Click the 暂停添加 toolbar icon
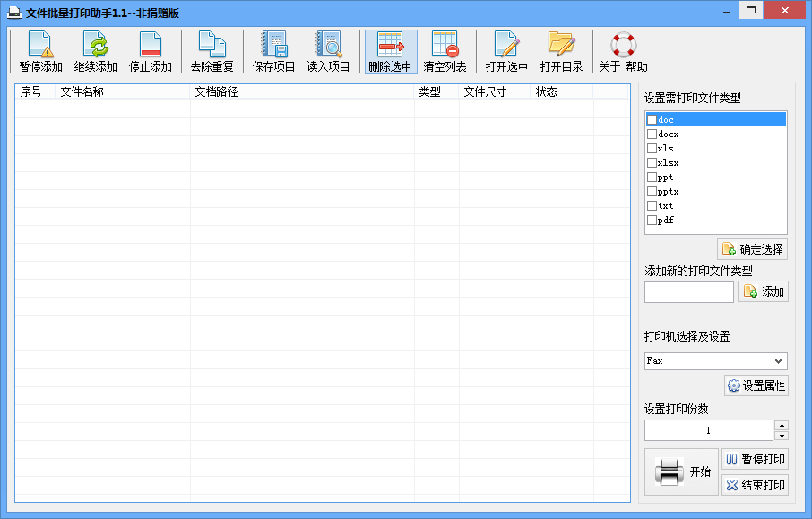Image resolution: width=812 pixels, height=519 pixels. [x=40, y=51]
